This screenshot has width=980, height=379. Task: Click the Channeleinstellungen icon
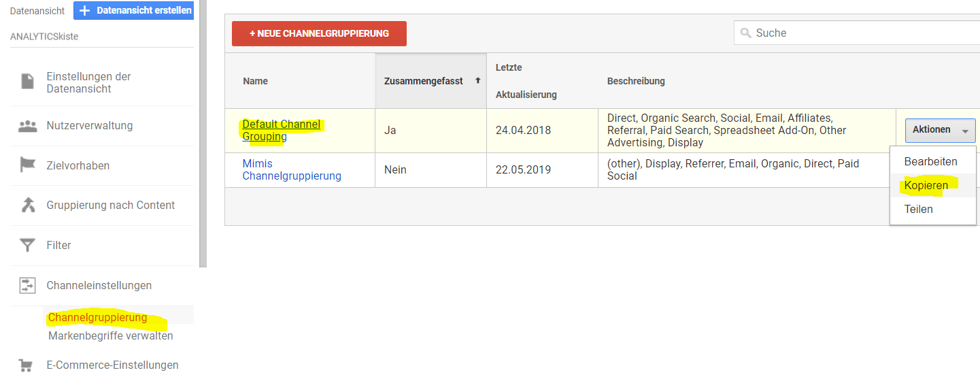[27, 285]
